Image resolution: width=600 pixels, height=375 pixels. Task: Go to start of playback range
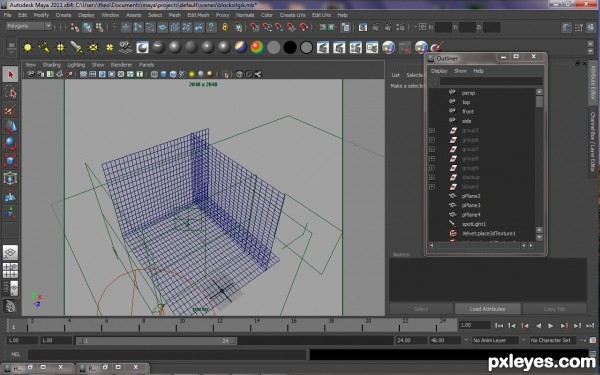[499, 326]
